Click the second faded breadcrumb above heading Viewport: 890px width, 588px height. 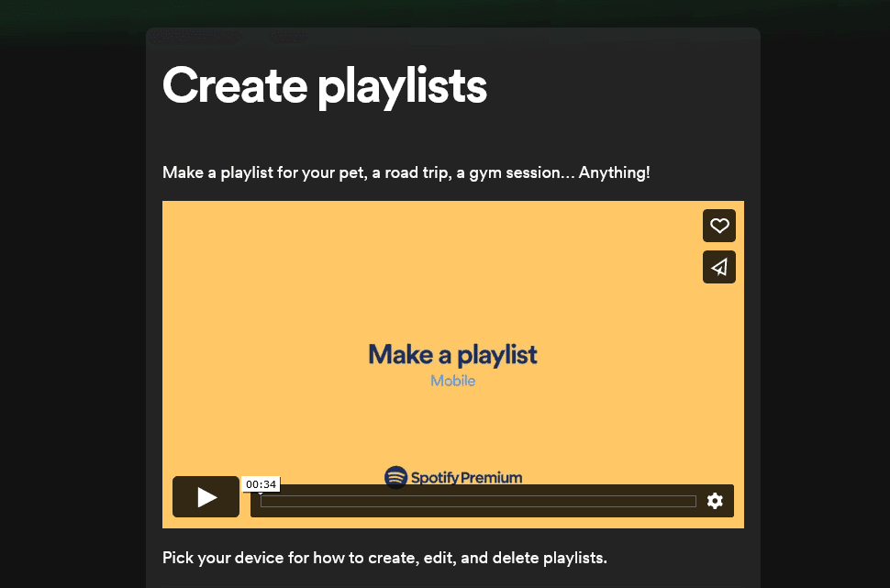tap(287, 37)
